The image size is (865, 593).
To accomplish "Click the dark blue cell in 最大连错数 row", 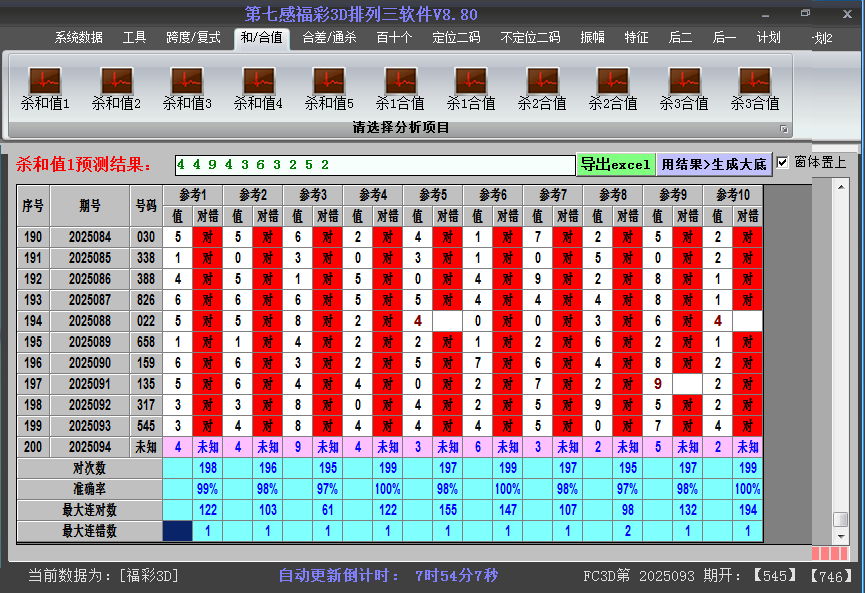I will coord(178,531).
